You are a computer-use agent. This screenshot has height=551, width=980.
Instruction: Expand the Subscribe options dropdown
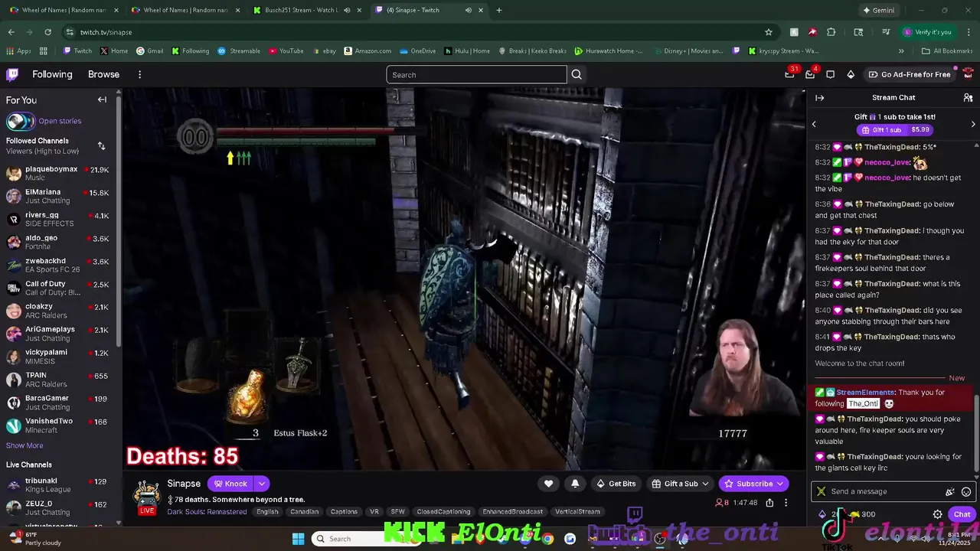point(779,484)
